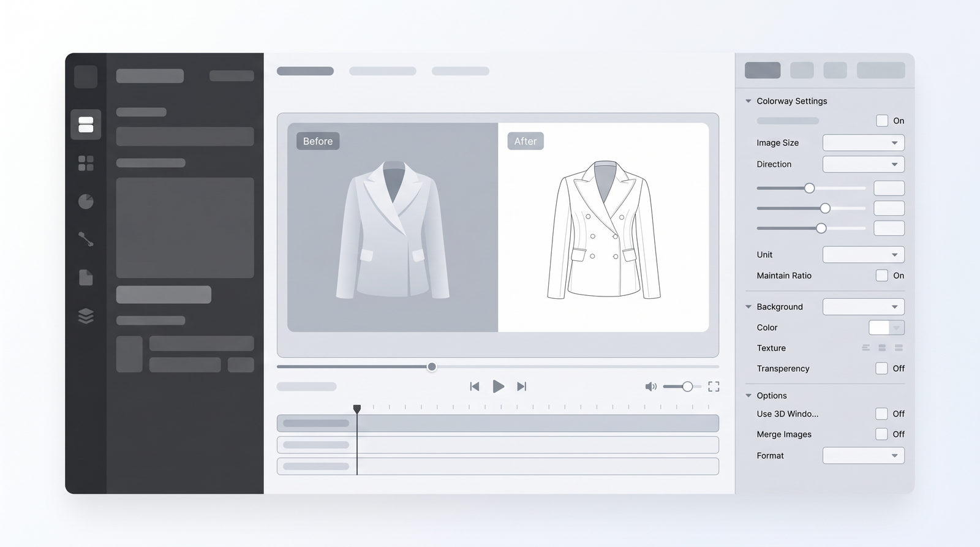Enable Use 3D Window checkbox
This screenshot has height=547, width=980.
pos(881,413)
